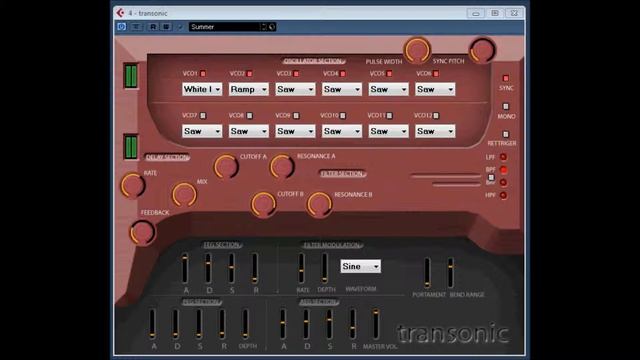Click the filter modulation Rate slider
This screenshot has height=360, width=640.
(x=301, y=268)
